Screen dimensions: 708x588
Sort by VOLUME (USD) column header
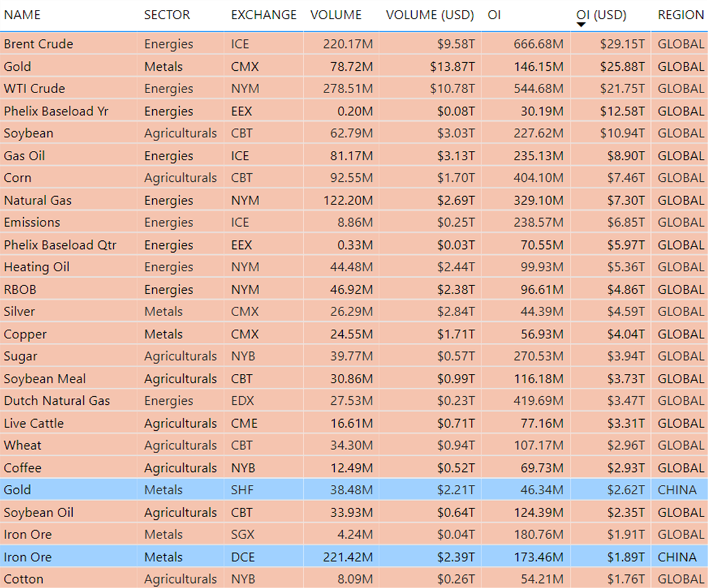(429, 15)
